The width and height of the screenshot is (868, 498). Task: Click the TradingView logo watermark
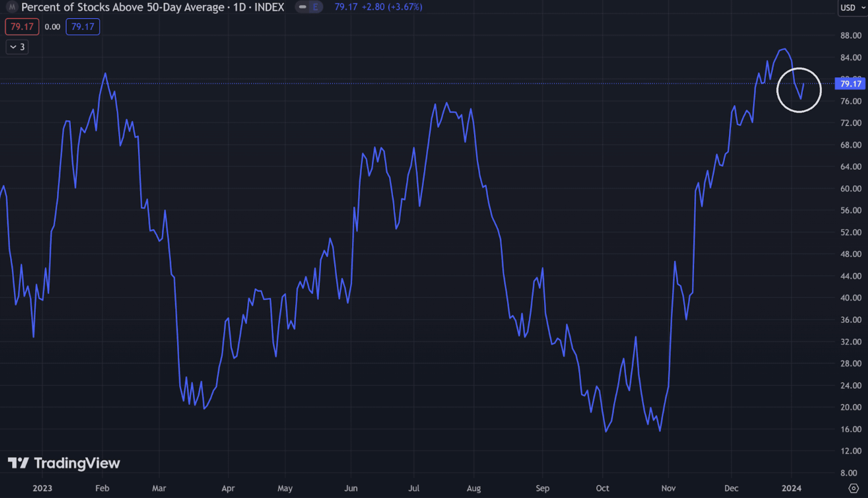tap(64, 463)
